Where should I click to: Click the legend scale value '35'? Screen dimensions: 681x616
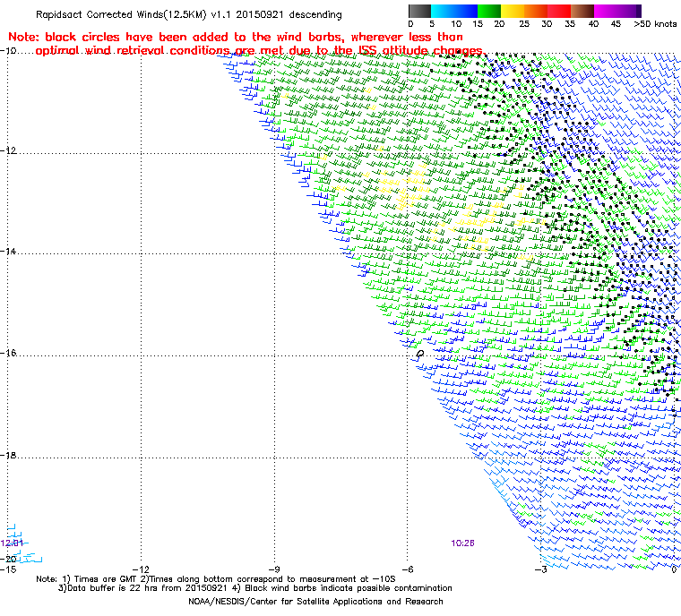tap(570, 24)
